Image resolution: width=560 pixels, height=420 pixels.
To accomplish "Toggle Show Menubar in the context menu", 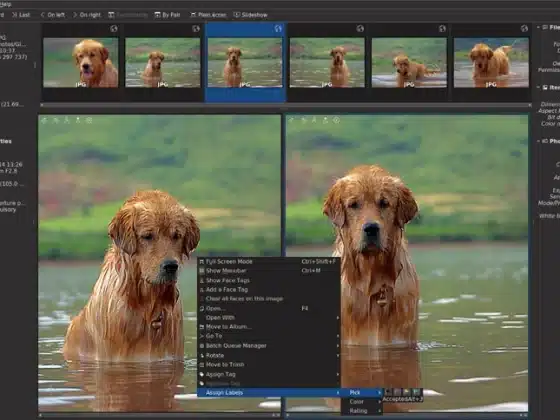I will tap(269, 271).
